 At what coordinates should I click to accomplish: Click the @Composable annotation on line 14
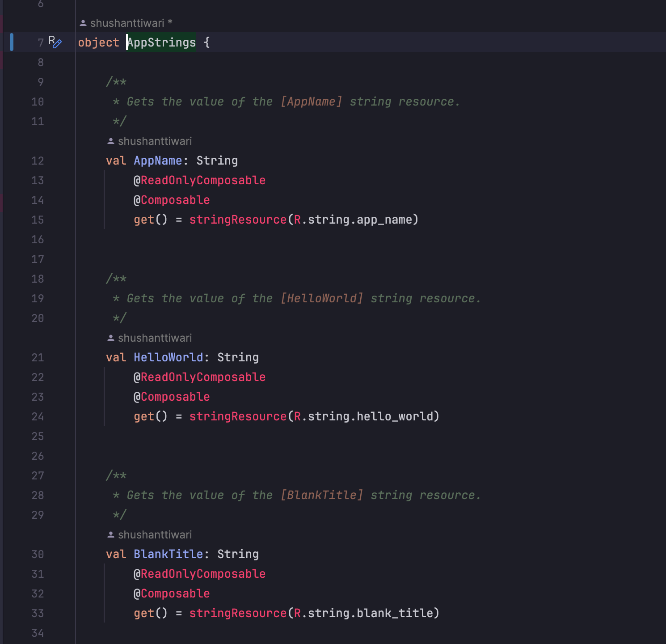tap(172, 200)
